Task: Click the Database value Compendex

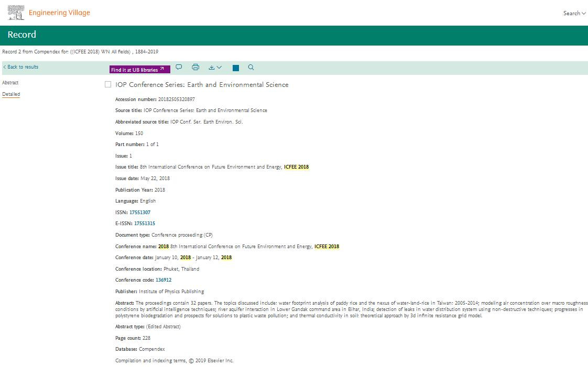Action: click(152, 349)
